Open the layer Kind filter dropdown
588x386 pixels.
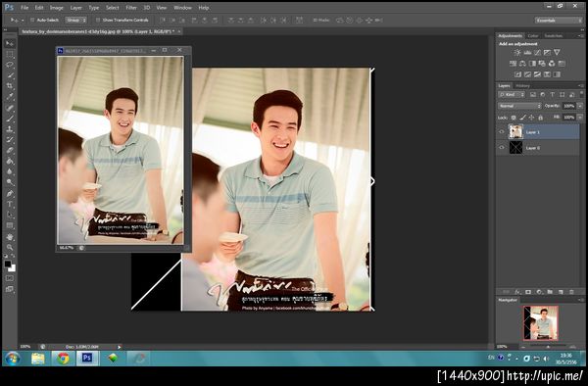pos(512,95)
